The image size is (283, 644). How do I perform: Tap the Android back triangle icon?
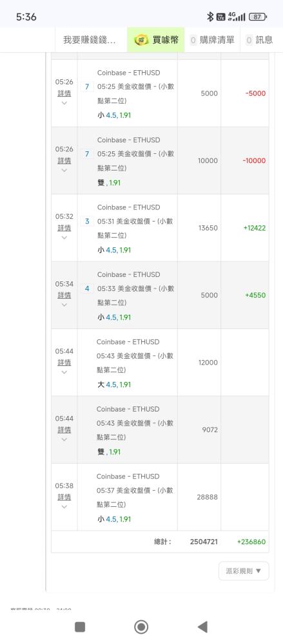pos(202,627)
